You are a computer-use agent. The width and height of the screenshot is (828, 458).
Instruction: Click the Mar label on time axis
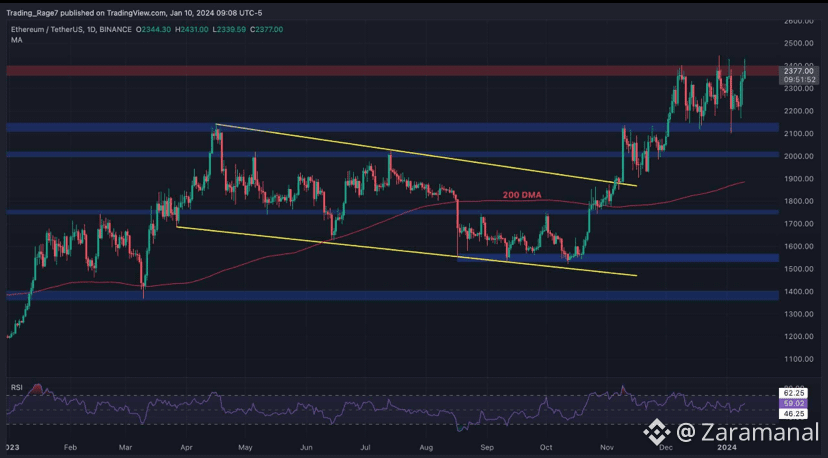(125, 447)
